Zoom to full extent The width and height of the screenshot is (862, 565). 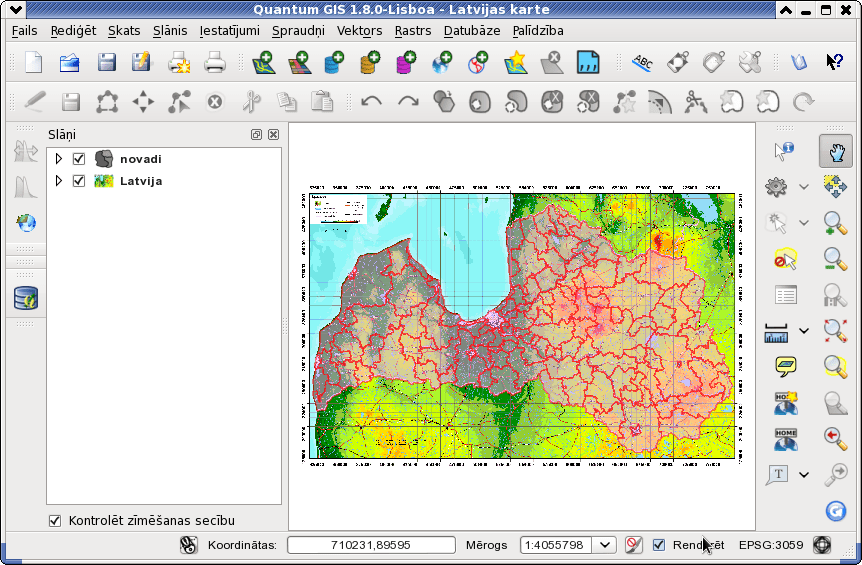(x=836, y=331)
